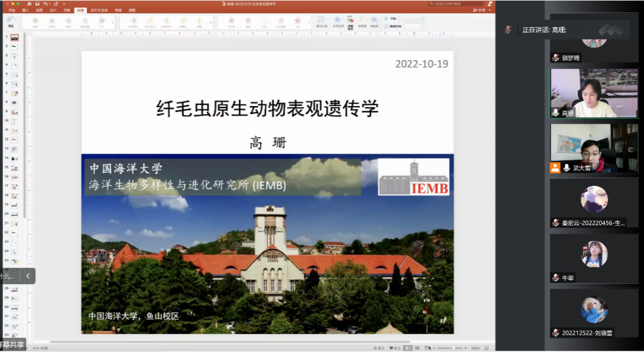The image size is (644, 352).
Task: Click the caption 中国海洋大学，鱼山校区
Action: coord(134,316)
